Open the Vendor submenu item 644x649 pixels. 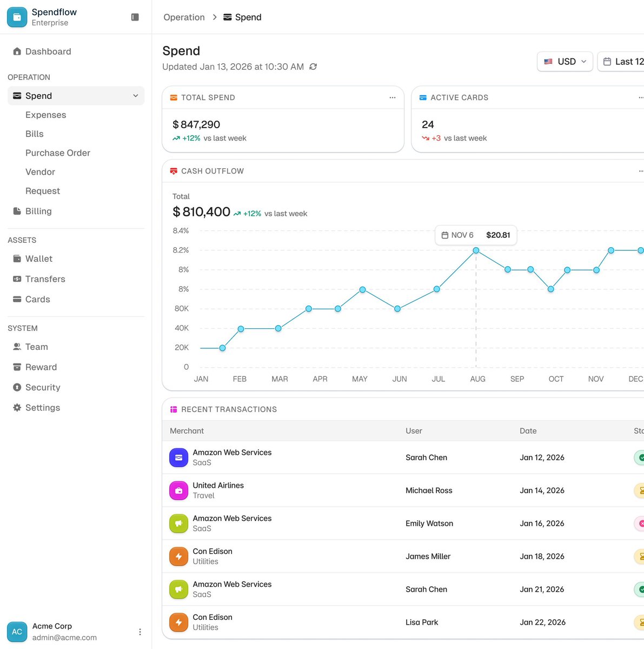[x=41, y=171]
